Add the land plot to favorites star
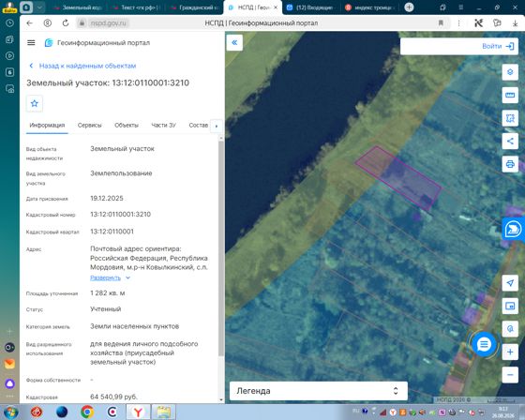 [35, 103]
